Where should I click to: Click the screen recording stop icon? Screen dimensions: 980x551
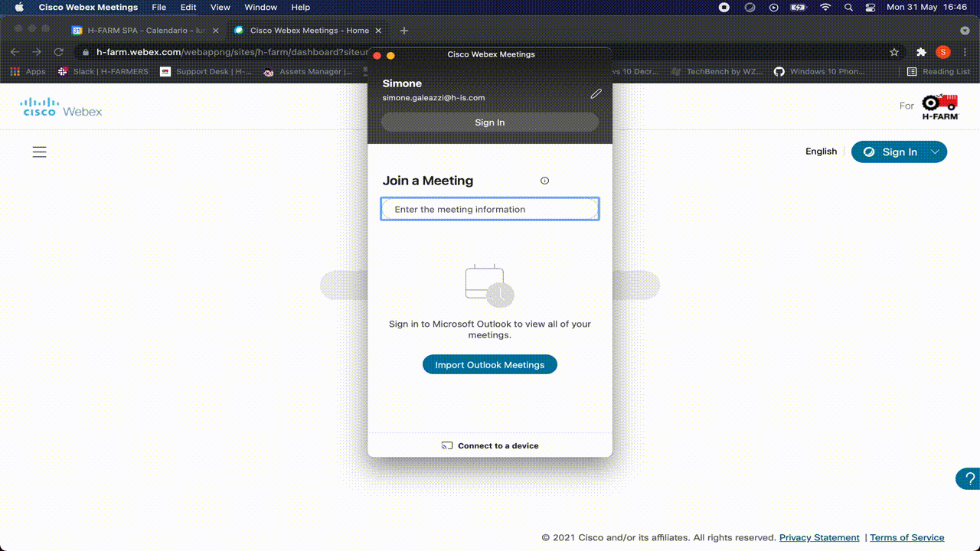(724, 7)
